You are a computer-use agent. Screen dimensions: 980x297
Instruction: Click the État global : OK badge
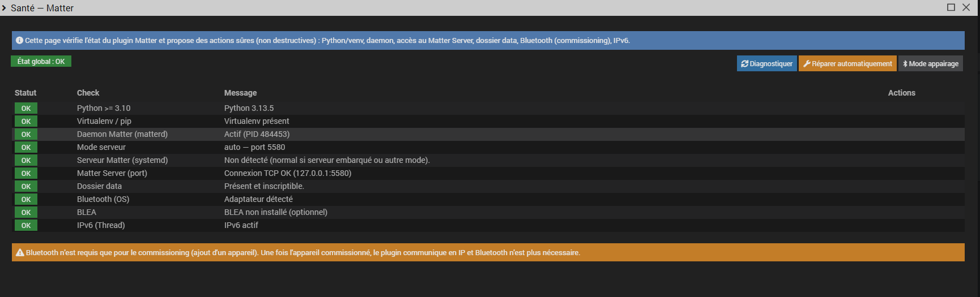41,61
